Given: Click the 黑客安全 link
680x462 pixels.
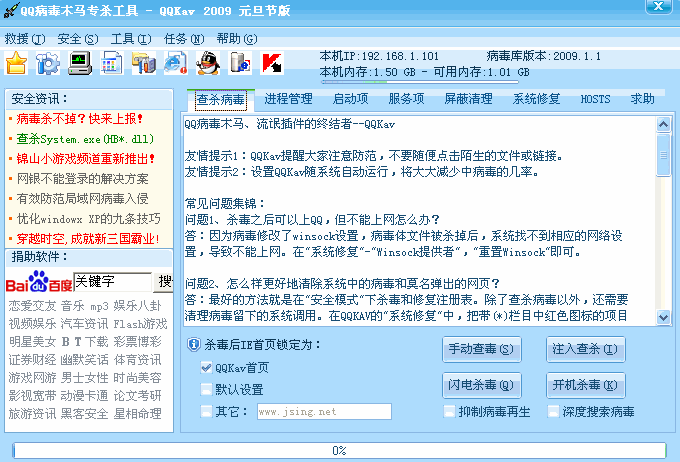Looking at the screenshot, I should pyautogui.click(x=84, y=413).
